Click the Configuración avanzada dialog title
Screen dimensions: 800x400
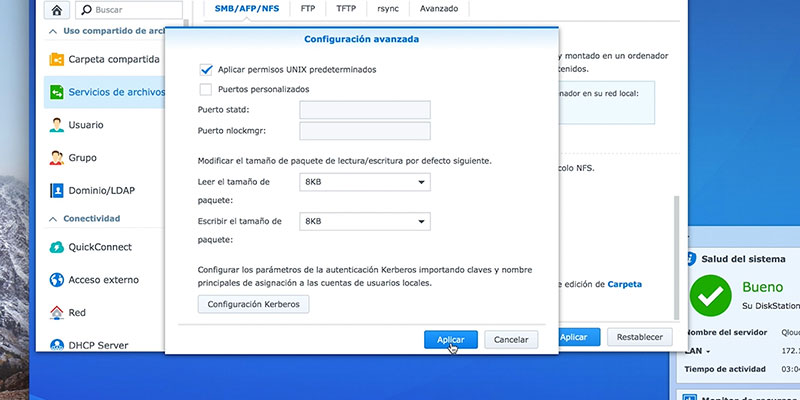click(x=361, y=39)
